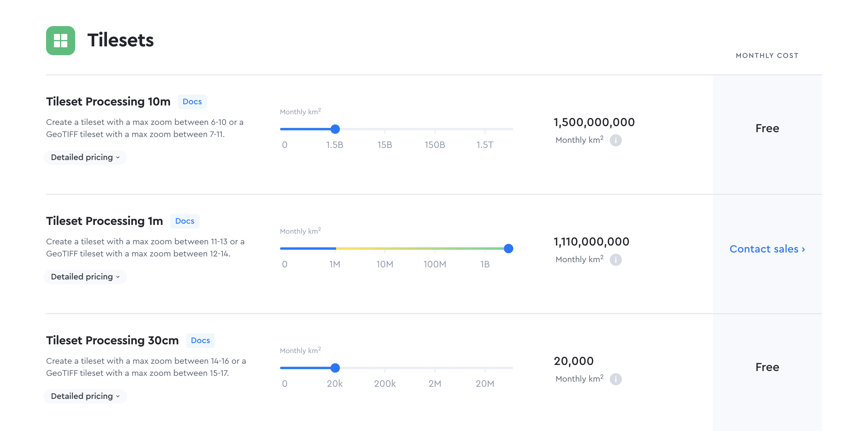
Task: Click the green Tilesets grid icon
Action: pos(60,40)
